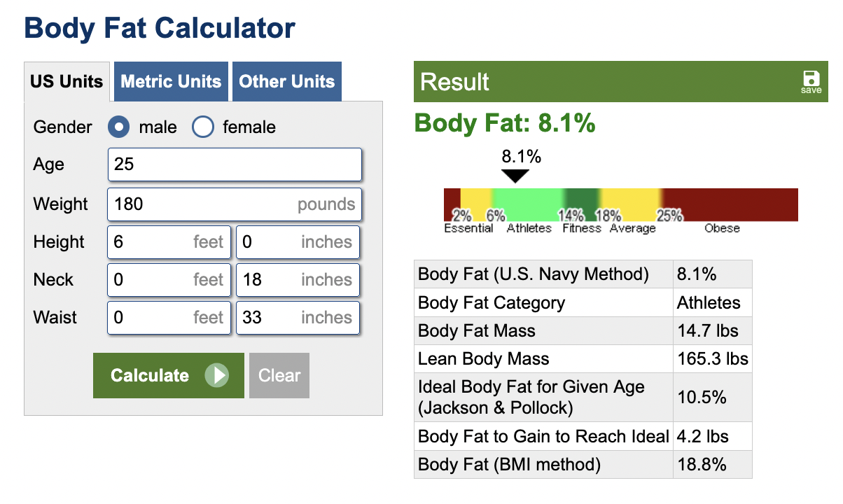Screen dimensions: 843x504
Task: Select the male gender radio button
Action: tap(119, 127)
